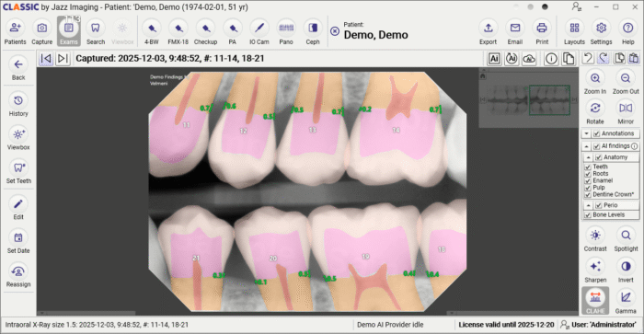Open the Help menu

pos(627,32)
